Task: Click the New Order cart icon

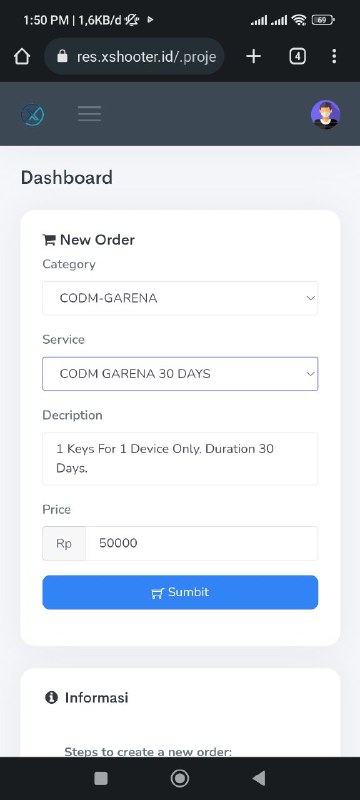Action: point(49,239)
